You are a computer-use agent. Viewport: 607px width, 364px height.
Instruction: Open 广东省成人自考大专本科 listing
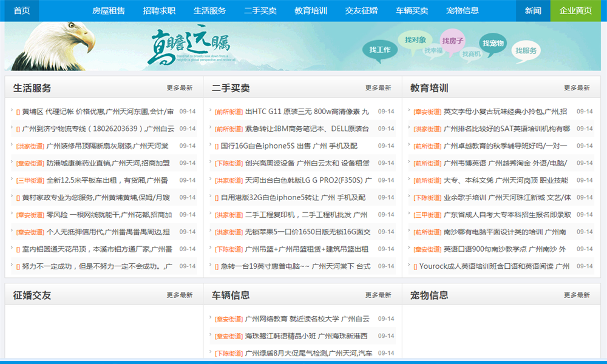(507, 215)
